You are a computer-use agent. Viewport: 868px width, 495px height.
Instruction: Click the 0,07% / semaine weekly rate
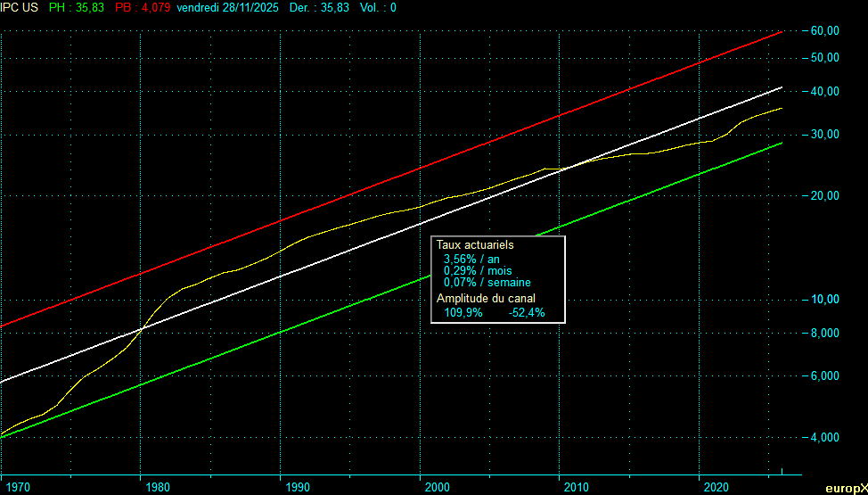coord(487,282)
